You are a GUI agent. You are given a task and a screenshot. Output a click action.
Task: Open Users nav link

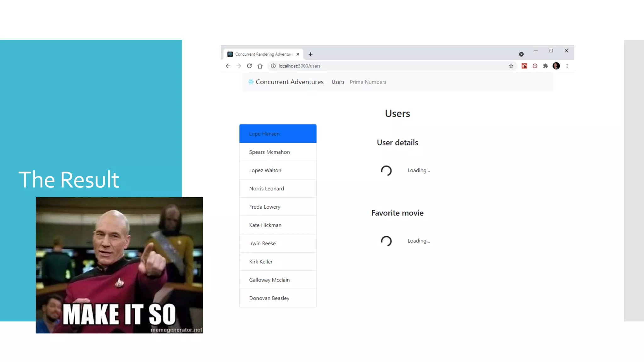(x=338, y=82)
